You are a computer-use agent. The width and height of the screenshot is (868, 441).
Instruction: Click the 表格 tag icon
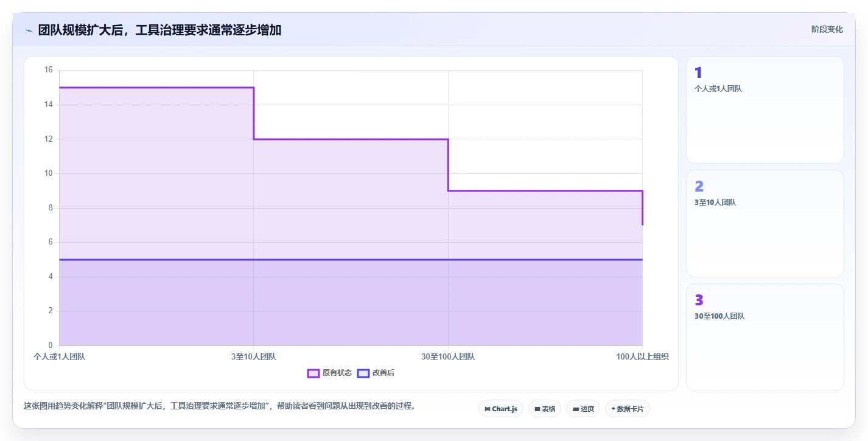pyautogui.click(x=537, y=409)
